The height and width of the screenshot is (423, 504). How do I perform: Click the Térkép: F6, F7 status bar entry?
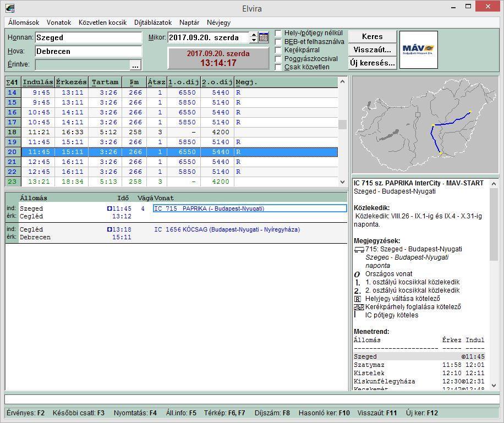pos(224,413)
